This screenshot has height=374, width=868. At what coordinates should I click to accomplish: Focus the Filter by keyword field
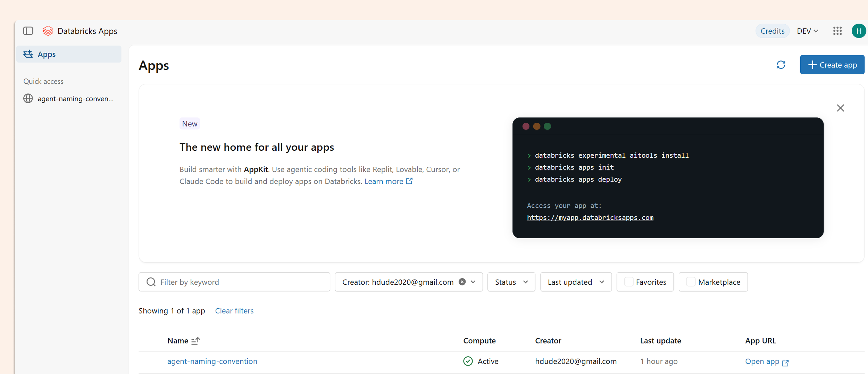click(234, 282)
